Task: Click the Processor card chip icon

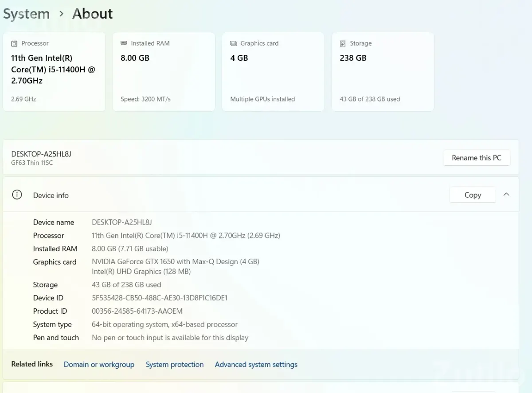Action: (14, 43)
